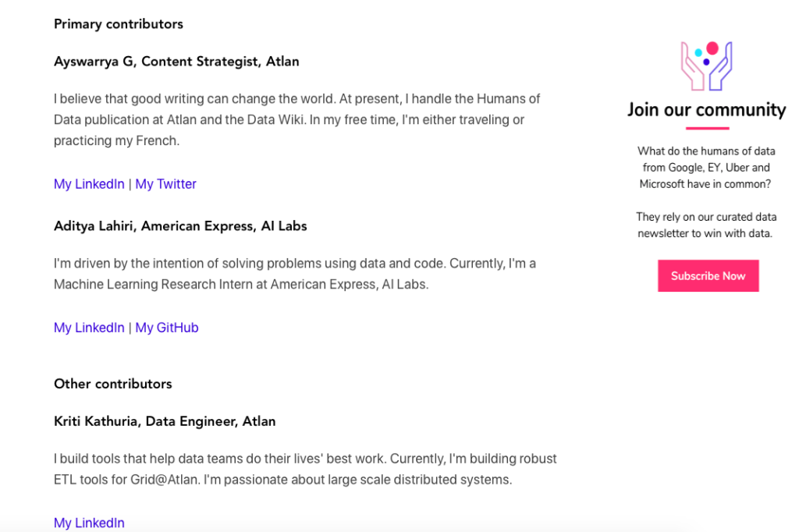This screenshot has height=532, width=799.
Task: Click the Machine Learning Research Intern paragraph
Action: click(294, 274)
